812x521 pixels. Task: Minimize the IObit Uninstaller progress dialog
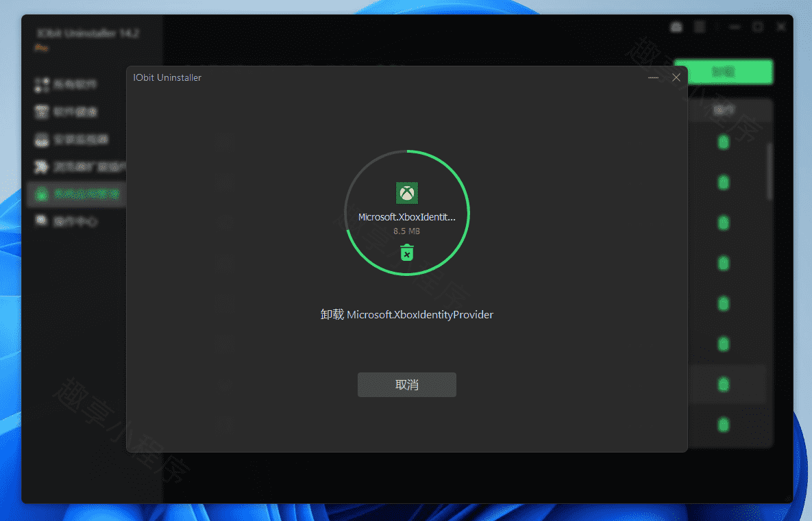click(x=653, y=77)
